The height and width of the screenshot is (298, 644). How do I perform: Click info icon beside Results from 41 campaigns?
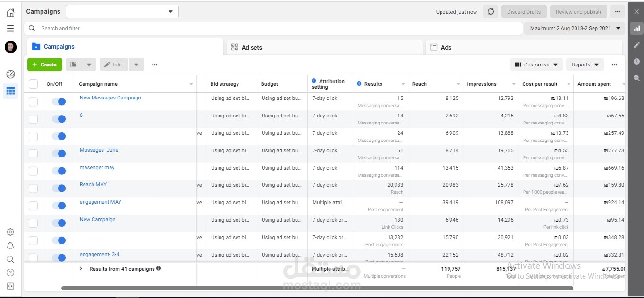pos(159,268)
